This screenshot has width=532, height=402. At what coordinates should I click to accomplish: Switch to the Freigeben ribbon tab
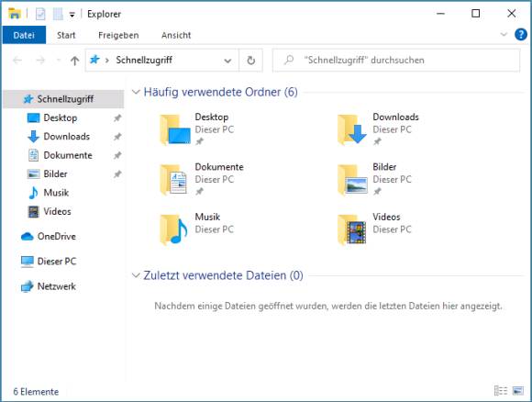(x=118, y=35)
